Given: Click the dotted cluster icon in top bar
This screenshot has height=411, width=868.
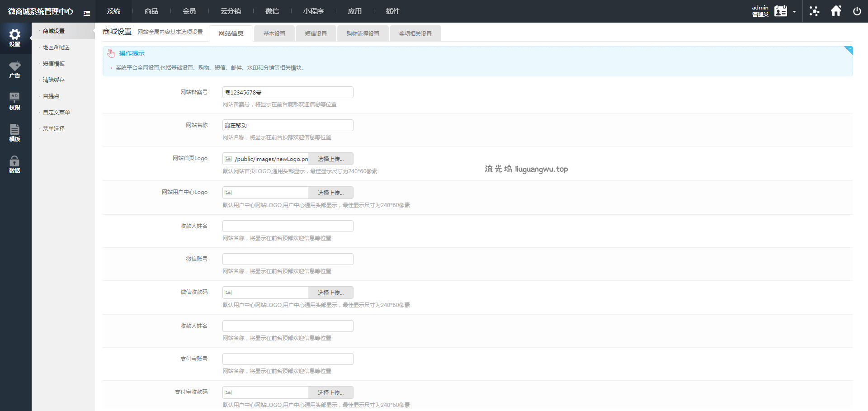Looking at the screenshot, I should point(814,11).
